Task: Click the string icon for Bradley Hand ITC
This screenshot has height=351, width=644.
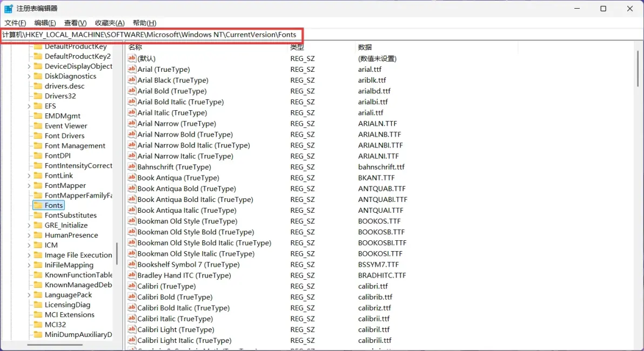Action: coord(132,275)
